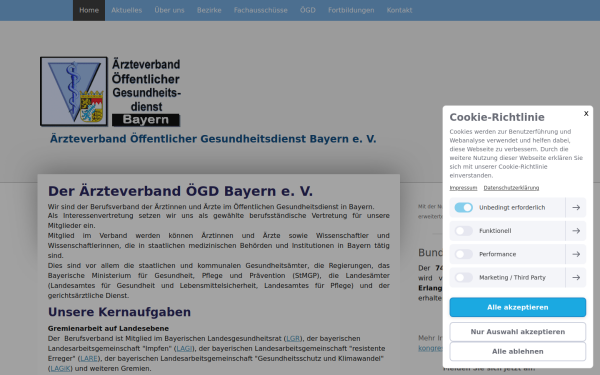Screen dimensions: 600x375
Task: Open the Bezirke menu item
Action: point(209,10)
